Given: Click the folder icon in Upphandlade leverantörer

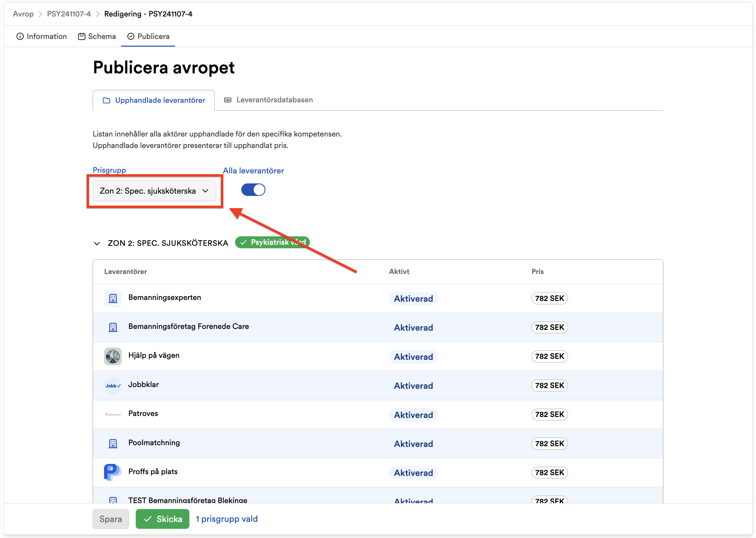Looking at the screenshot, I should [x=106, y=100].
